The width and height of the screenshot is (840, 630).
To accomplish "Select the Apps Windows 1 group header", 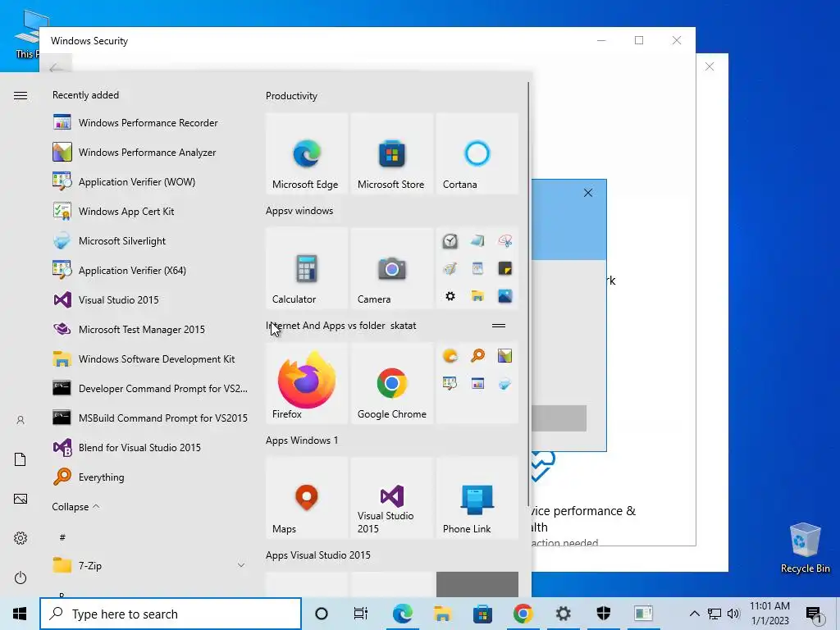I will coord(302,441).
